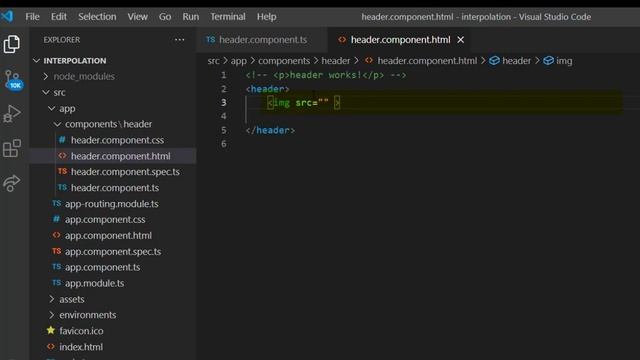
Task: Click header symbol in breadcrumb
Action: [516, 61]
